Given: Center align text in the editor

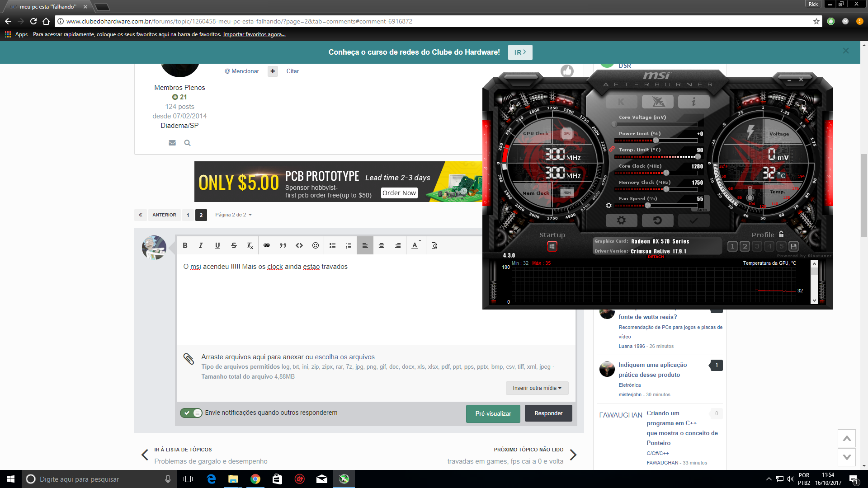Looking at the screenshot, I should [382, 245].
